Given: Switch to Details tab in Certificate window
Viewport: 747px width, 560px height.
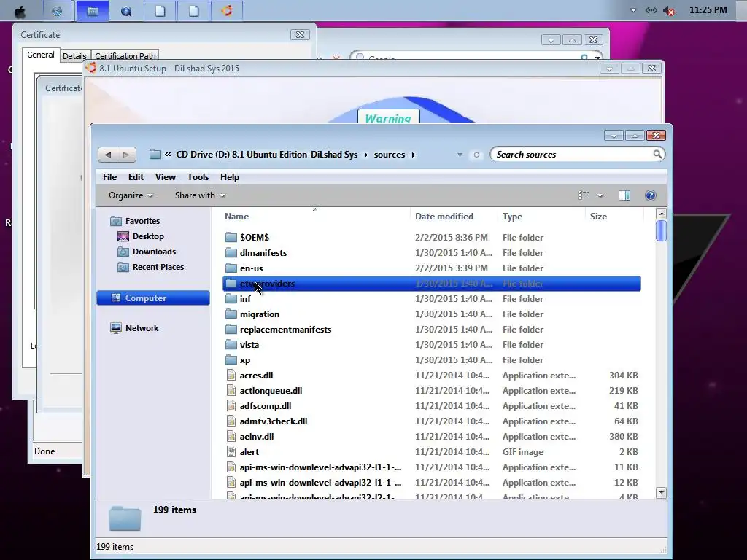Looking at the screenshot, I should 74,56.
